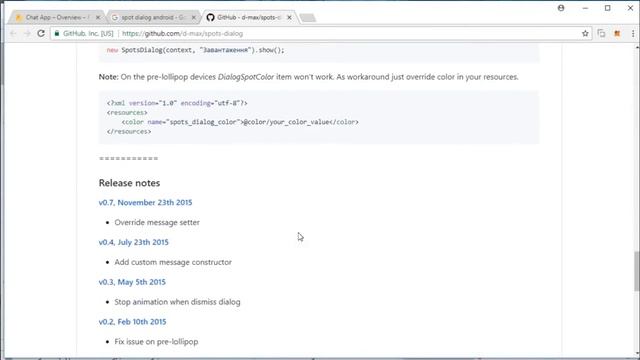Screen dimensions: 640x360
Task: Close the spot dialog android search tab
Action: (193, 17)
